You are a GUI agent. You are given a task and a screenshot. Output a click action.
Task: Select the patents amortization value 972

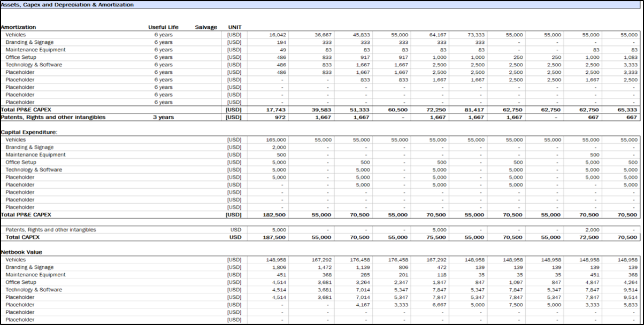coord(280,117)
